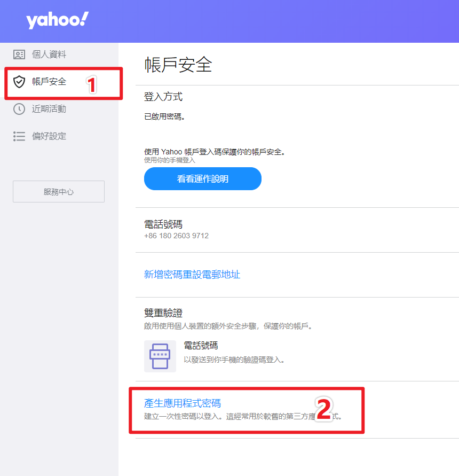Click the 帳戶安全 page title
The image size is (459, 476).
pos(178,65)
